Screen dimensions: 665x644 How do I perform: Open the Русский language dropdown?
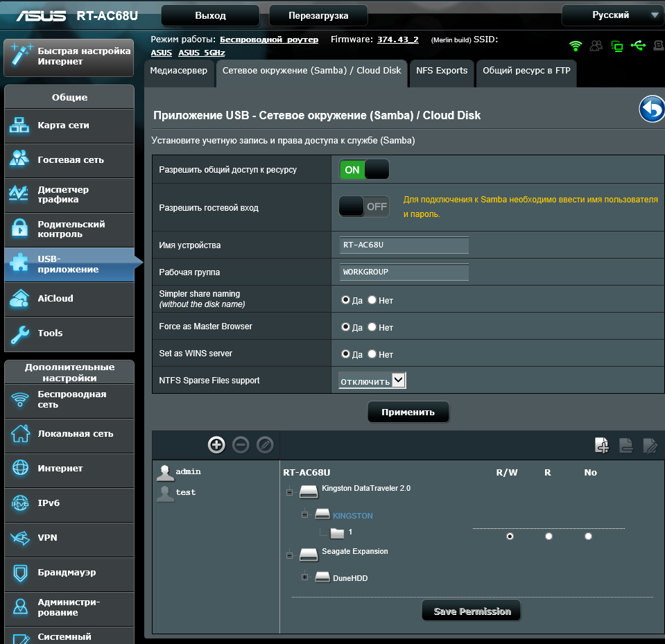click(613, 16)
